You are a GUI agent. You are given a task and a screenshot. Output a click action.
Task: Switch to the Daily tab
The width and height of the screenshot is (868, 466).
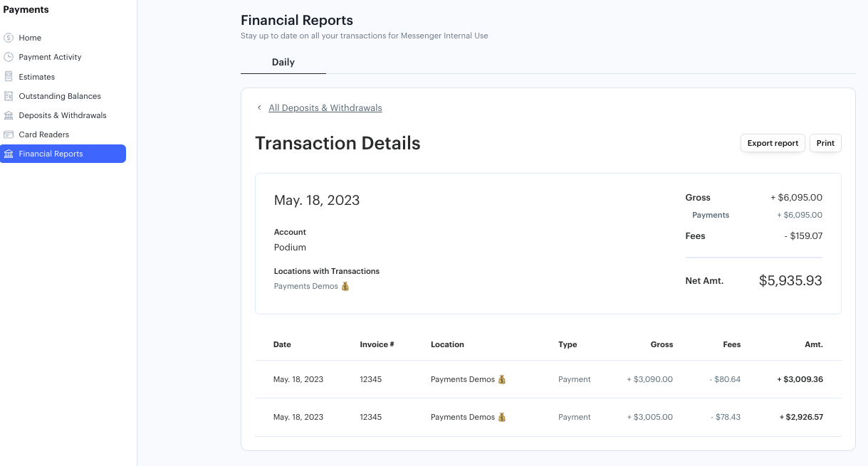pos(283,62)
